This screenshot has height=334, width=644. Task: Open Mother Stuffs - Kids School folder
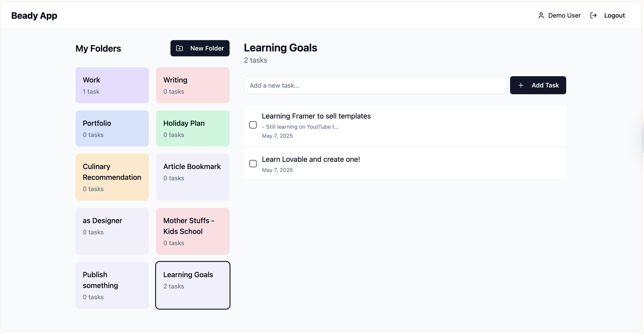click(193, 231)
